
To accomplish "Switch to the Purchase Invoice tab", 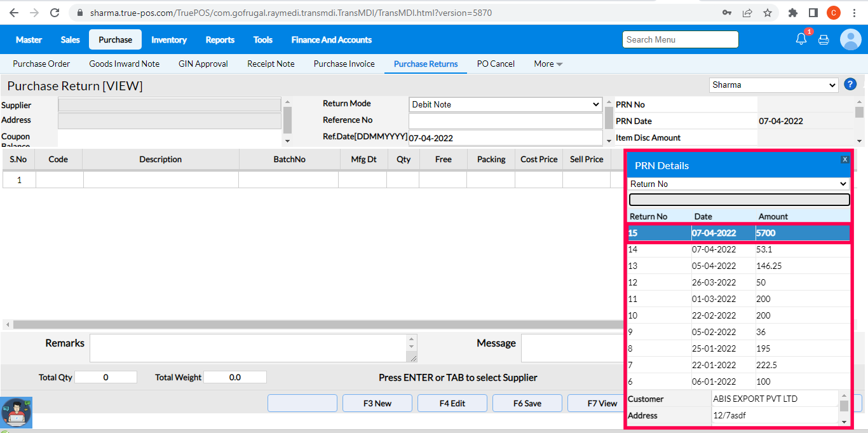I will pyautogui.click(x=344, y=64).
